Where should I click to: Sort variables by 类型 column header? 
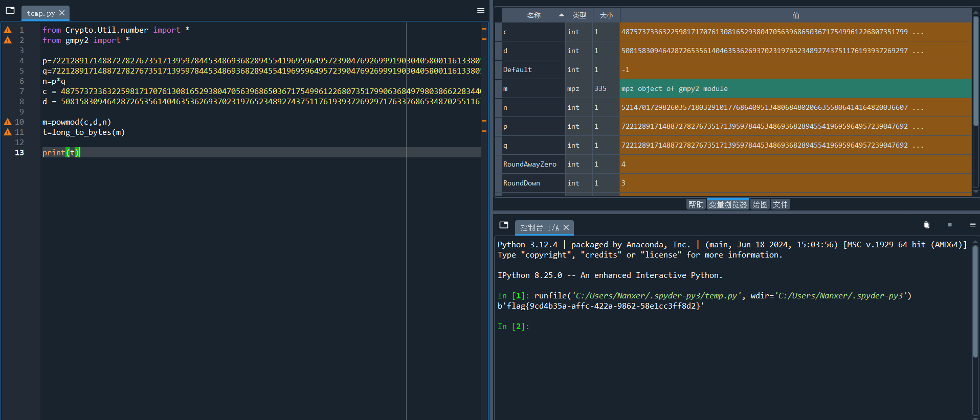tap(579, 15)
